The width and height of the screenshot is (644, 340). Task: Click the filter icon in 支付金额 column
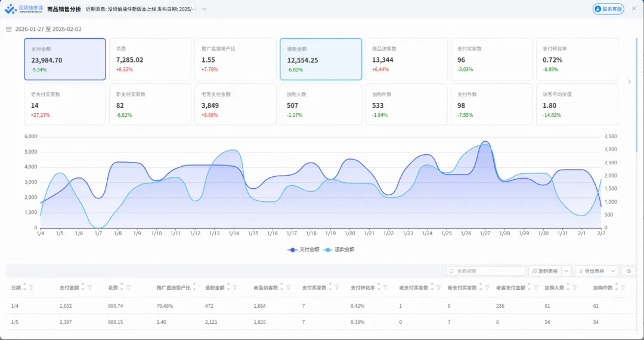tap(89, 288)
